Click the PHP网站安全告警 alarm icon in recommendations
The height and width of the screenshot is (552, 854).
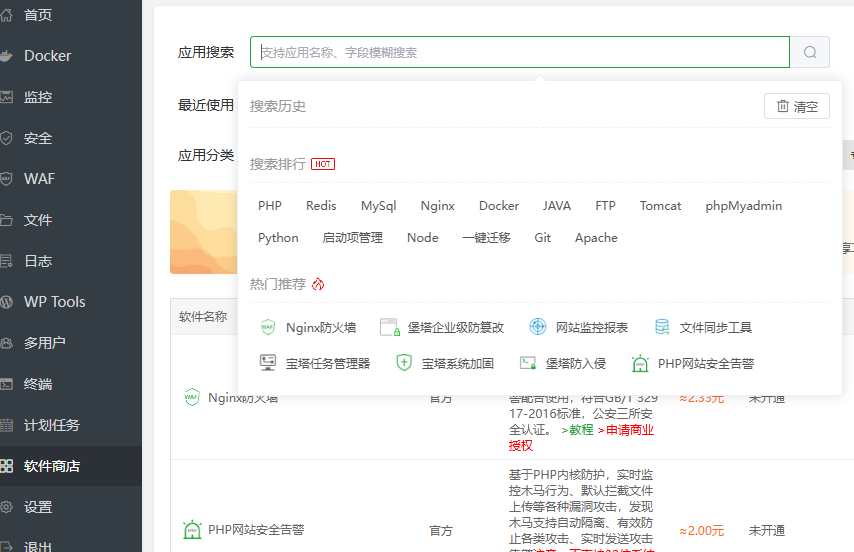click(640, 363)
